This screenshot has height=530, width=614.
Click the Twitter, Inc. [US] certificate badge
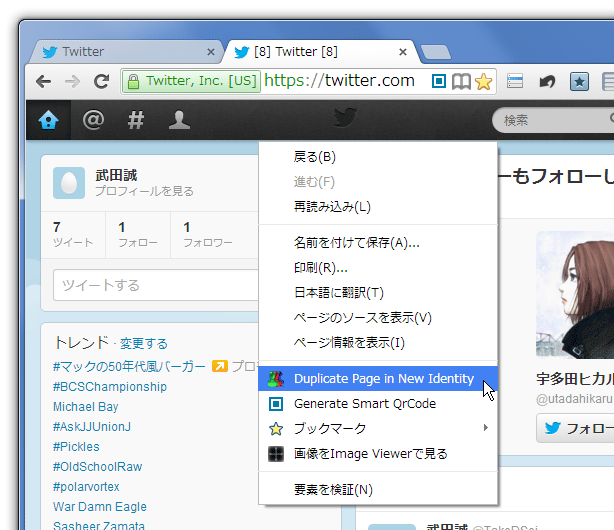[191, 81]
